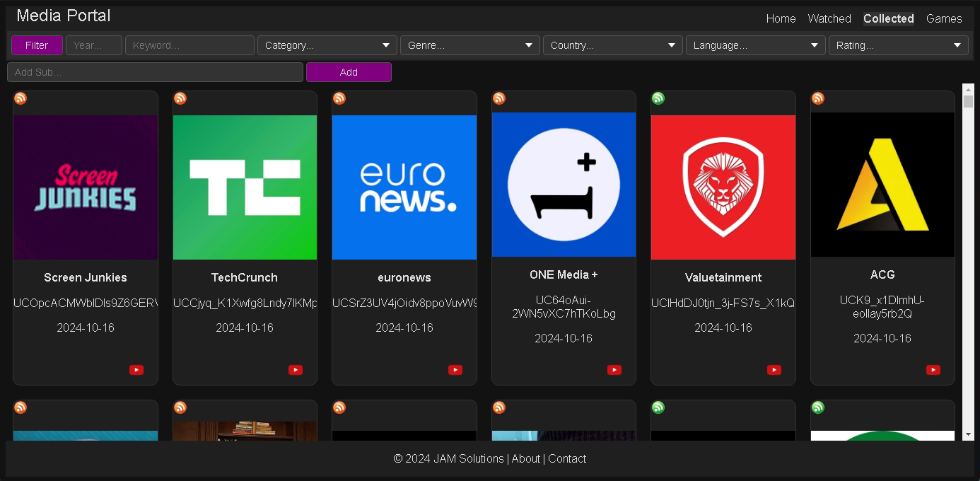
Task: Click the Valuetainment lion thumbnail
Action: pos(723,187)
